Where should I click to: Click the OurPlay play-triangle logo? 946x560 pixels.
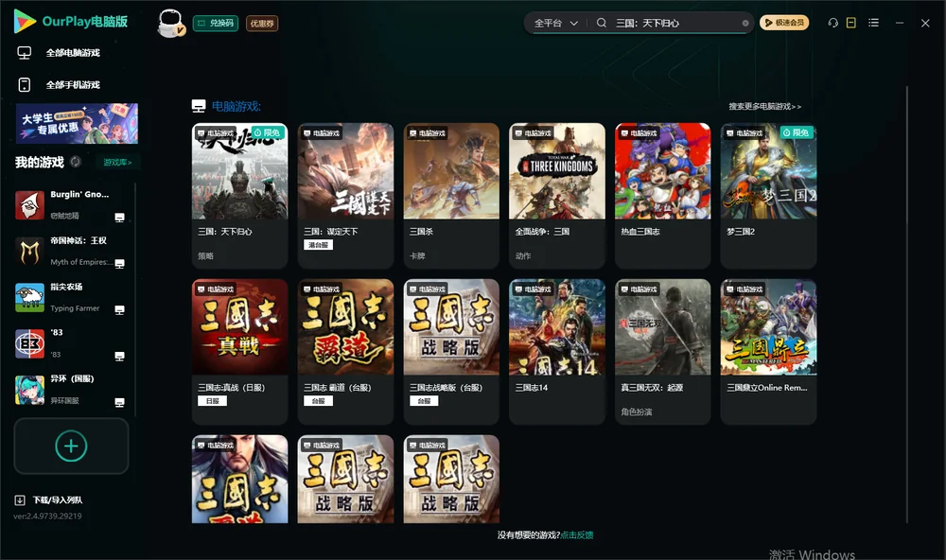(25, 21)
